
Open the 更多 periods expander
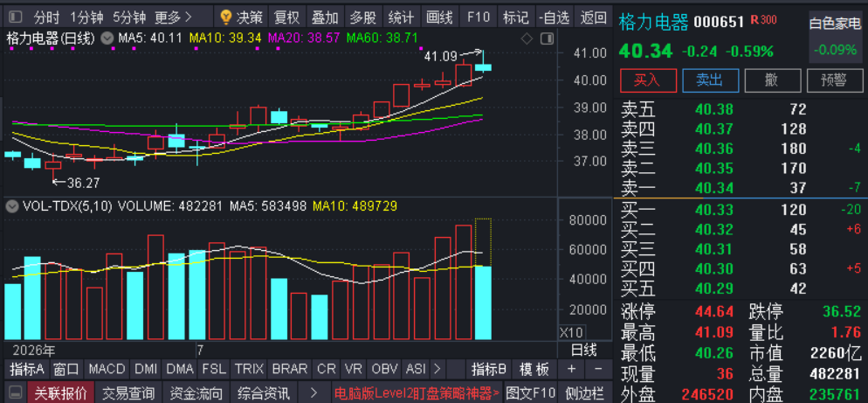click(x=173, y=17)
